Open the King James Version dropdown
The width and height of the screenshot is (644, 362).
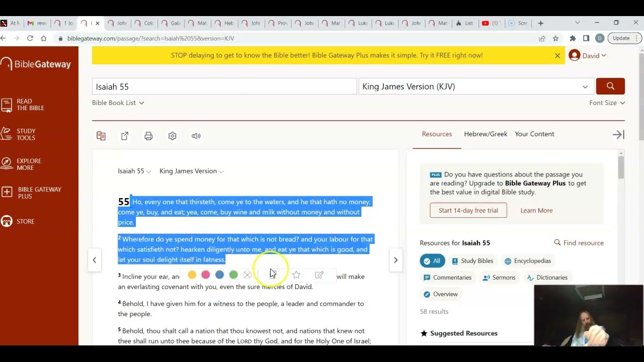pyautogui.click(x=476, y=86)
